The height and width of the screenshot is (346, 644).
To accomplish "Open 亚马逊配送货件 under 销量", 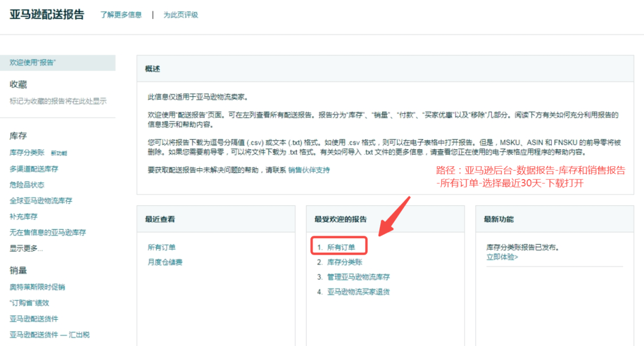I will click(34, 319).
